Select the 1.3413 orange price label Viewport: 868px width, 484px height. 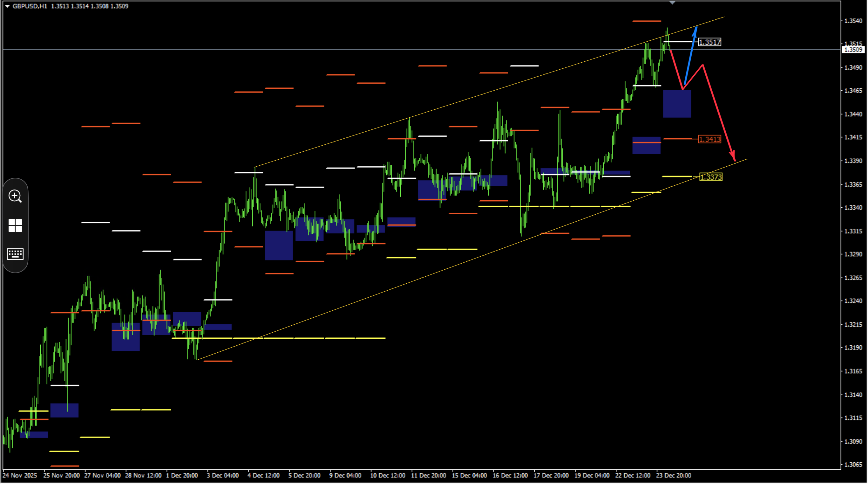710,139
